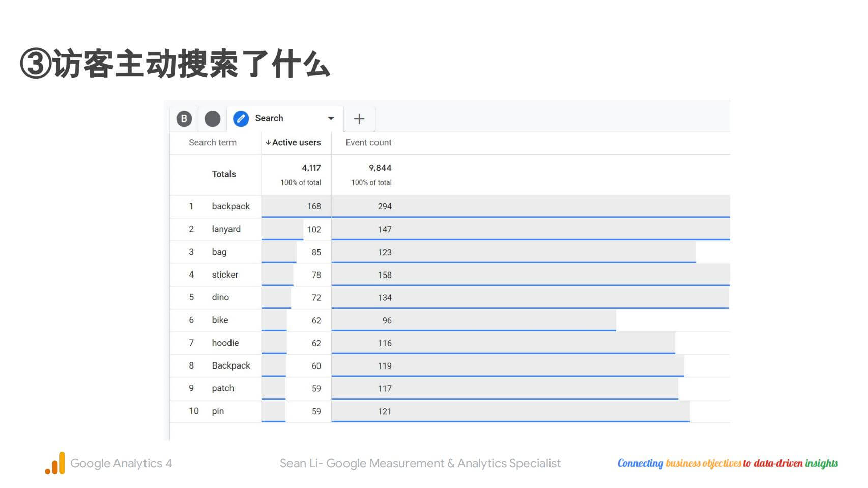Select the backpack search term row

[x=230, y=206]
